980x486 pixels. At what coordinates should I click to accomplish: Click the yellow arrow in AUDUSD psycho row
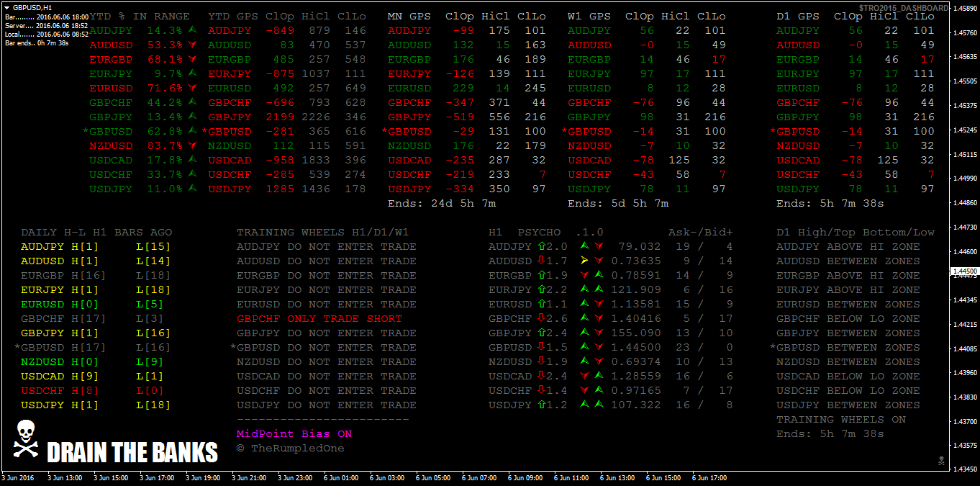tap(584, 261)
